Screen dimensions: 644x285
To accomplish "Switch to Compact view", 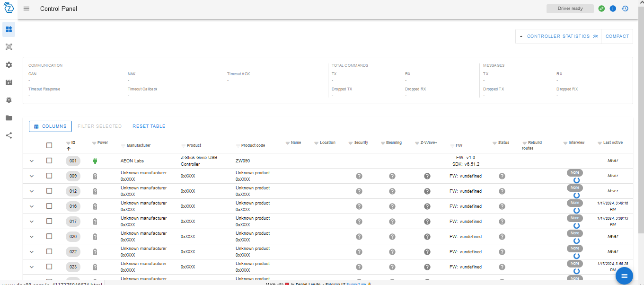I will click(617, 36).
